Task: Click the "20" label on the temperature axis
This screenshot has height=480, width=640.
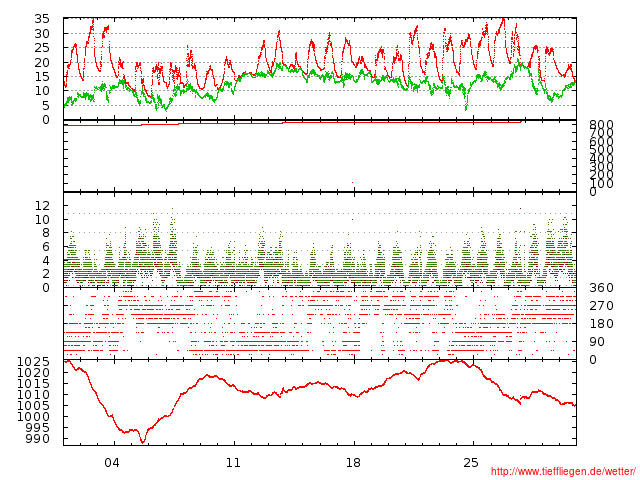Action: coord(42,62)
